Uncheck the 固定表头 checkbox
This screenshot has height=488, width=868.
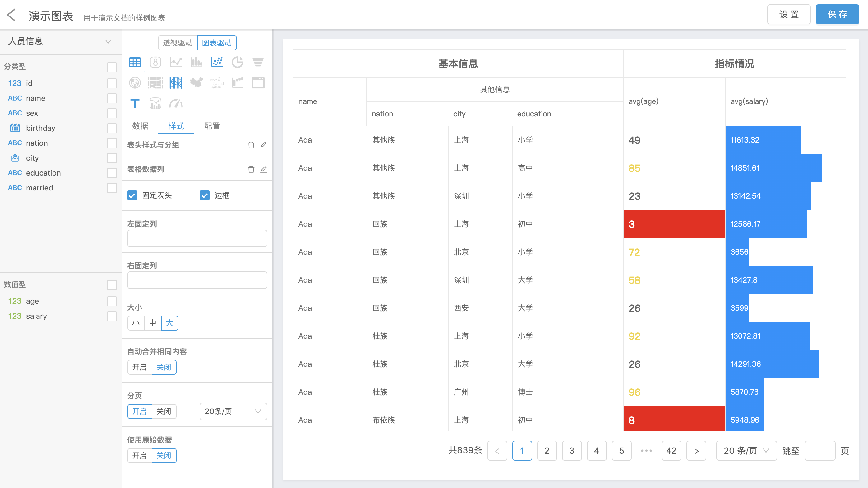pos(132,196)
